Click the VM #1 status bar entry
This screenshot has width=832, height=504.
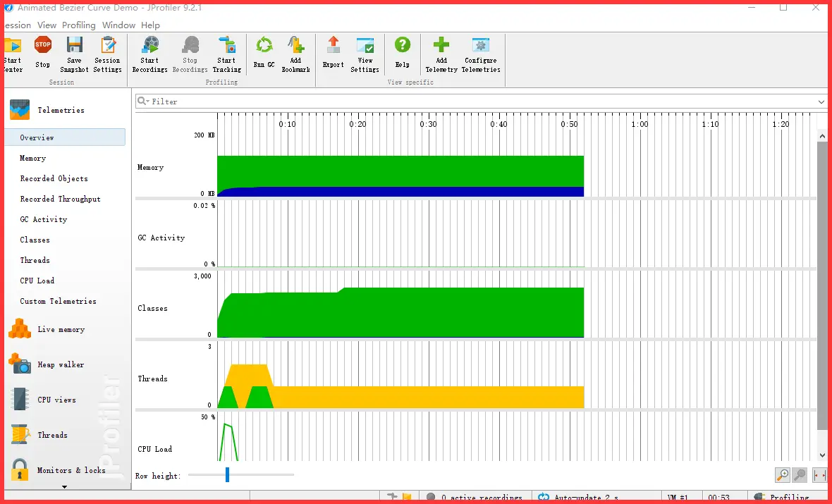tap(678, 498)
